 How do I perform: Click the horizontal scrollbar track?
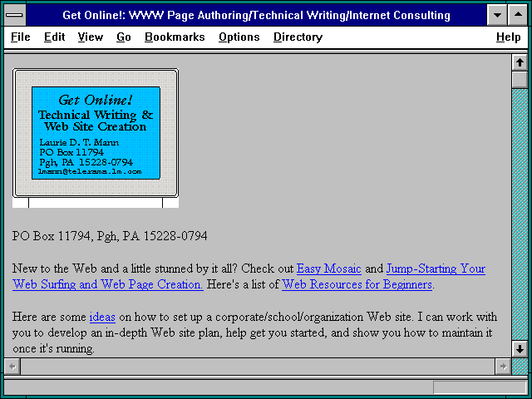[x=258, y=367]
